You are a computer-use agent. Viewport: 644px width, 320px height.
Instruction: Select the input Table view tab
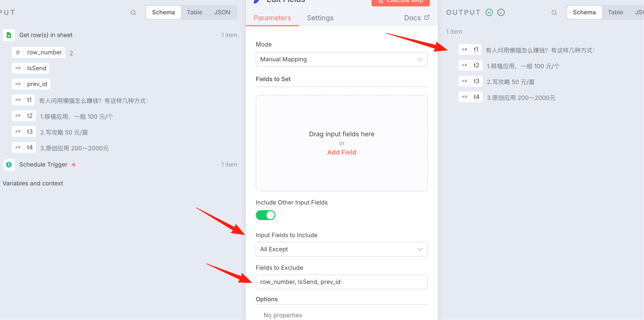(194, 12)
